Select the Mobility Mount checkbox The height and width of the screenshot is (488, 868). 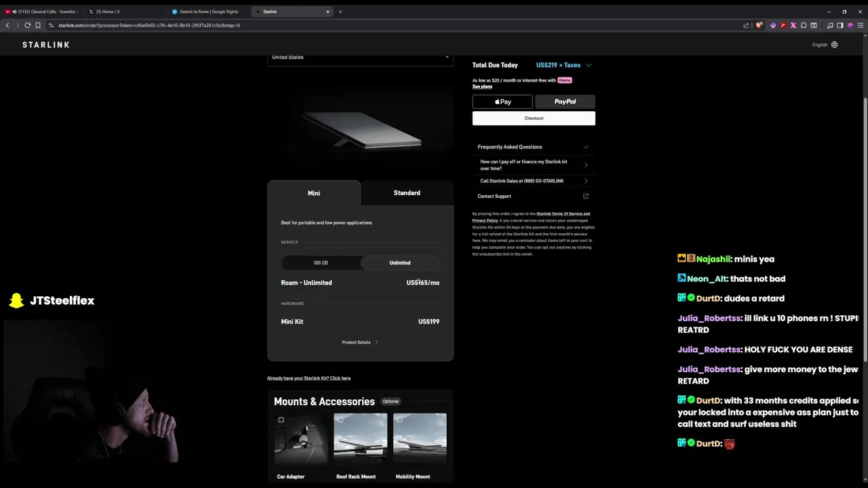coord(399,420)
